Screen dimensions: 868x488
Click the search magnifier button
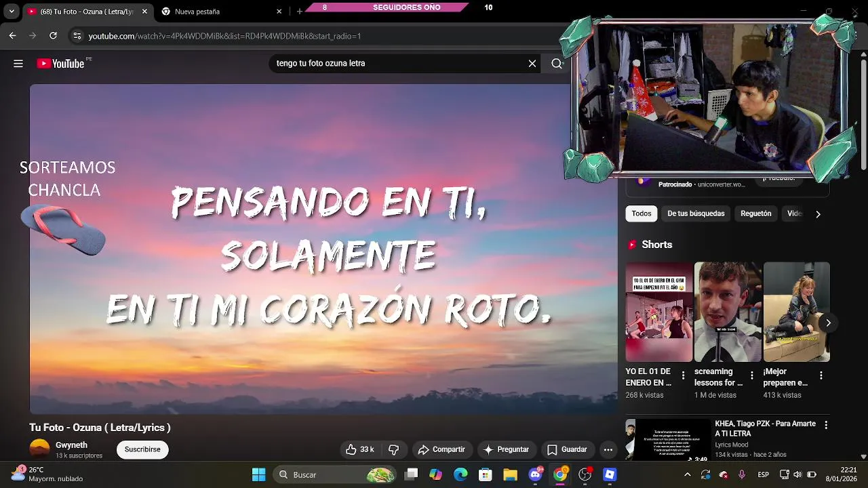point(557,64)
